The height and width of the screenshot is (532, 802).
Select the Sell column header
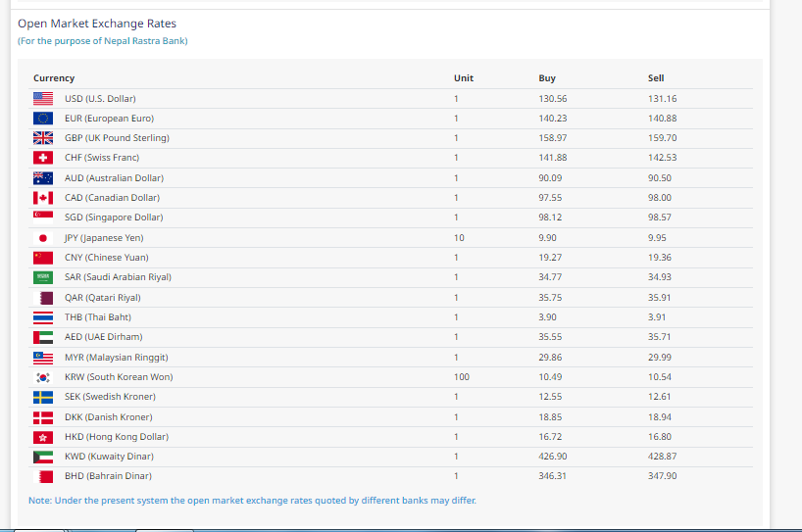(x=656, y=78)
